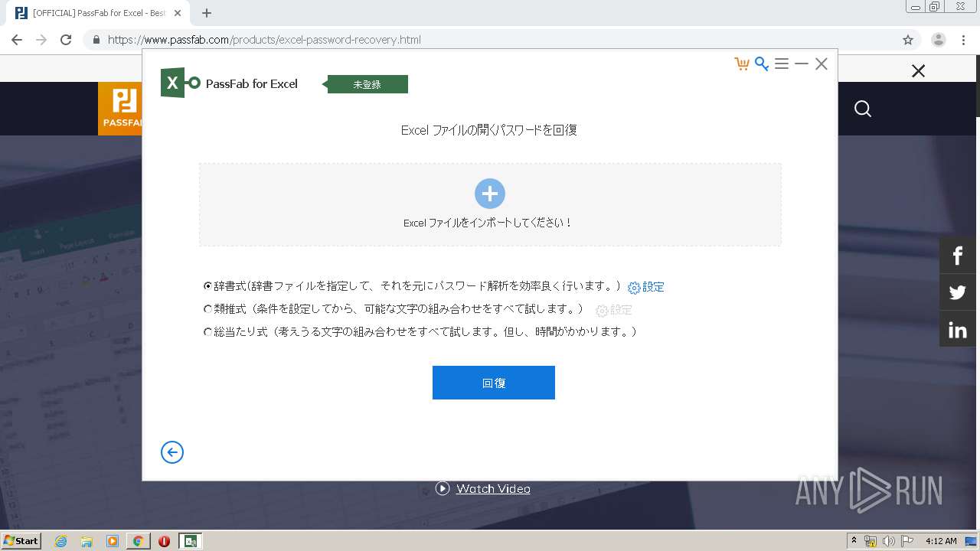980x551 pixels.
Task: Open 設定 settings for dictionary attack
Action: [646, 287]
